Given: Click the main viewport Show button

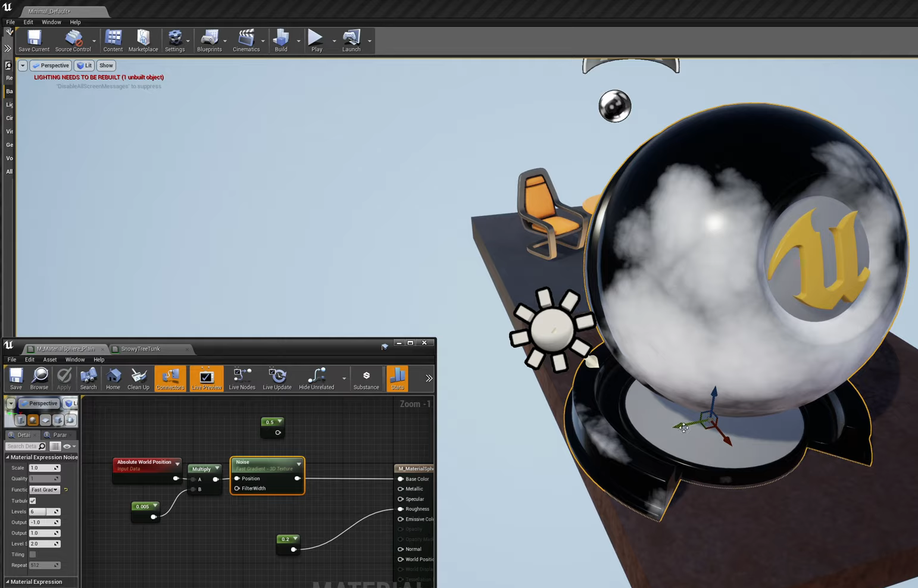Looking at the screenshot, I should pyautogui.click(x=106, y=65).
